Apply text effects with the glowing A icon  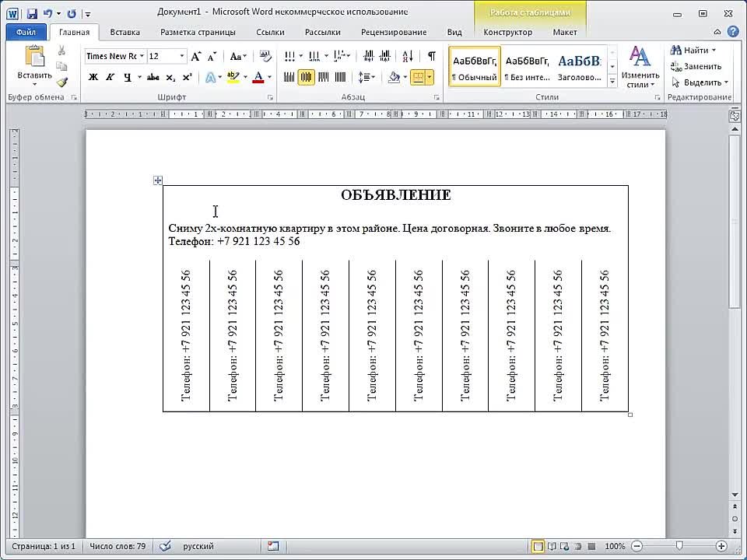click(210, 77)
